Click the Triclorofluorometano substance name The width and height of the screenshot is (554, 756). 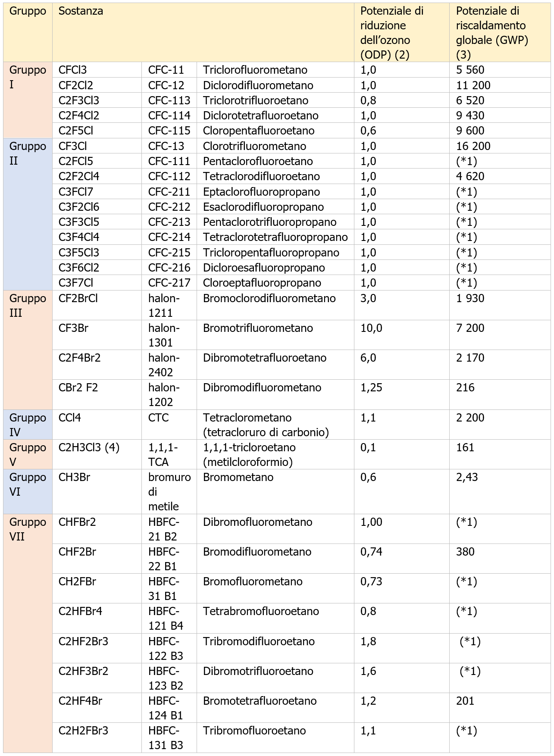(255, 70)
